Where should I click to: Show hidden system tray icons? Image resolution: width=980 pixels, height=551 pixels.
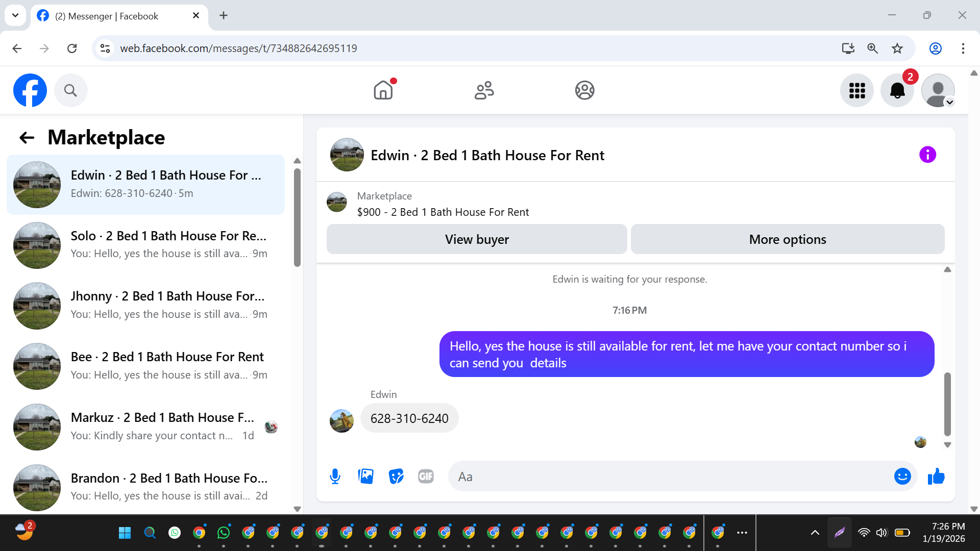pyautogui.click(x=815, y=533)
